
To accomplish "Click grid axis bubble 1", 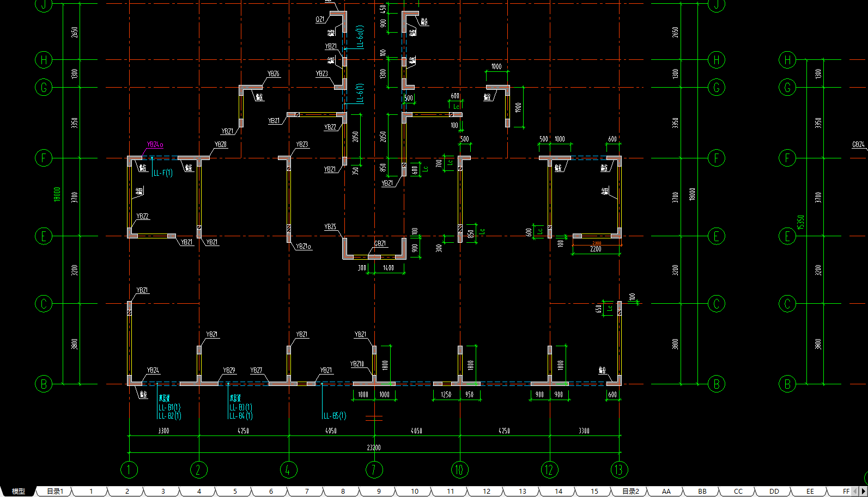I will 129,470.
